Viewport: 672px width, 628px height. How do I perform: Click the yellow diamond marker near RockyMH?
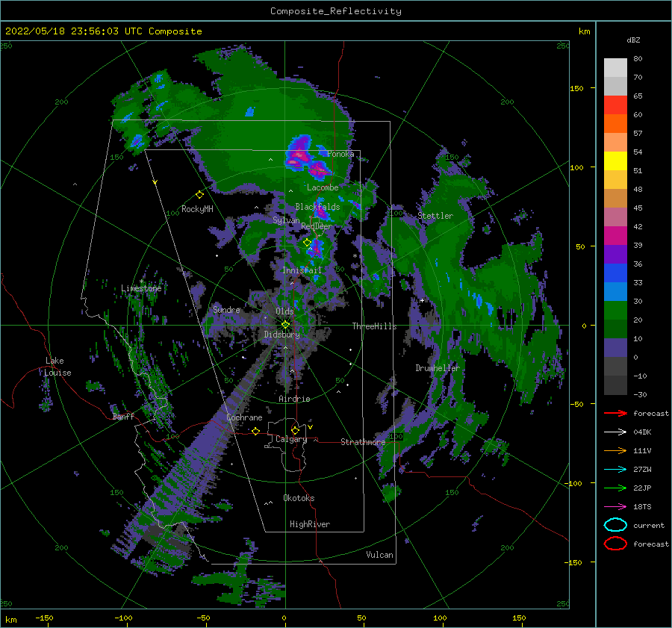[199, 195]
